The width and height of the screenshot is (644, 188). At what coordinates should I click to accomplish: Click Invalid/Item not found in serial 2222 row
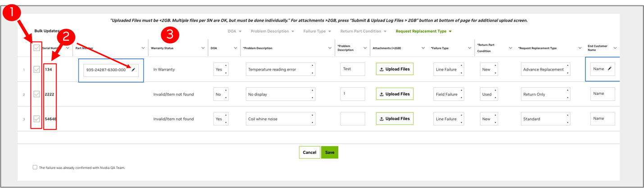pyautogui.click(x=173, y=94)
